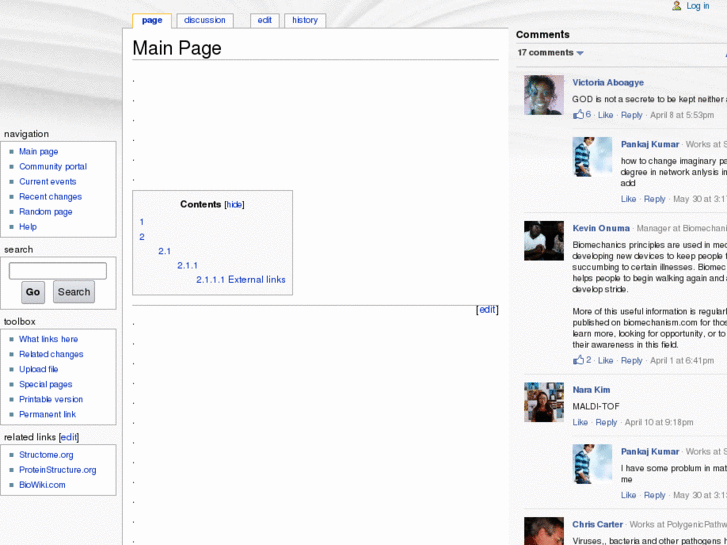This screenshot has height=545, width=727.
Task: Hide the Contents table
Action: point(234,205)
